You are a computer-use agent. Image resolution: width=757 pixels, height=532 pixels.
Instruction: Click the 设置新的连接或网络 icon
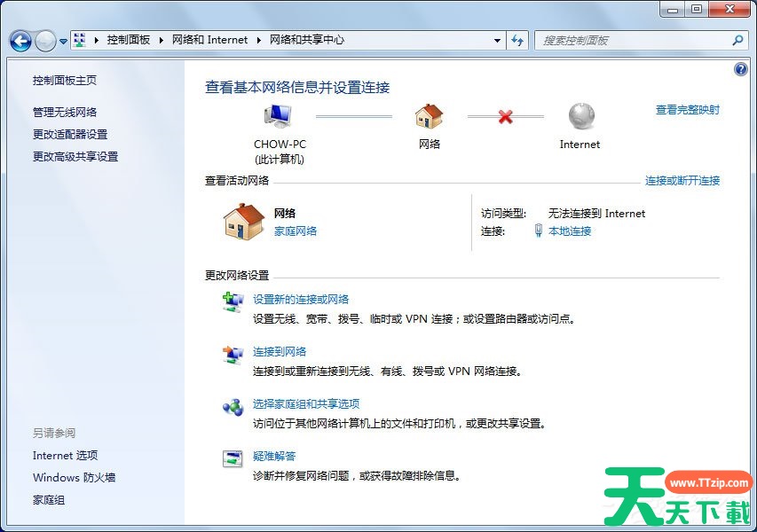click(x=233, y=302)
